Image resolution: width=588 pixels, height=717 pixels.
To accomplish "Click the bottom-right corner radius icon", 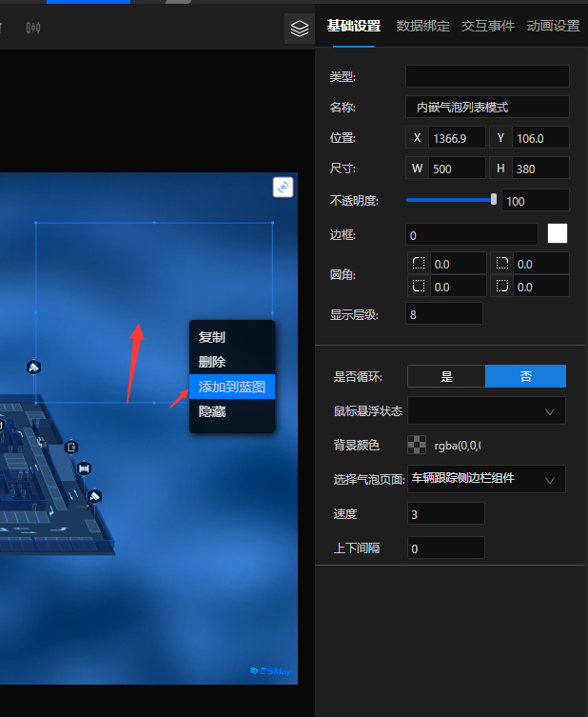I will 502,286.
